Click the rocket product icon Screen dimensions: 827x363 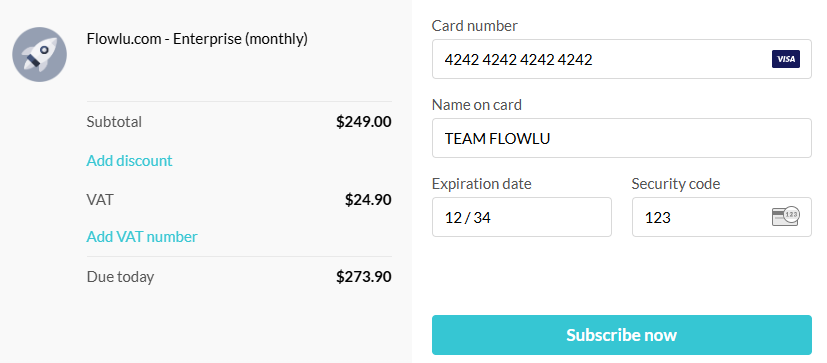pyautogui.click(x=40, y=54)
